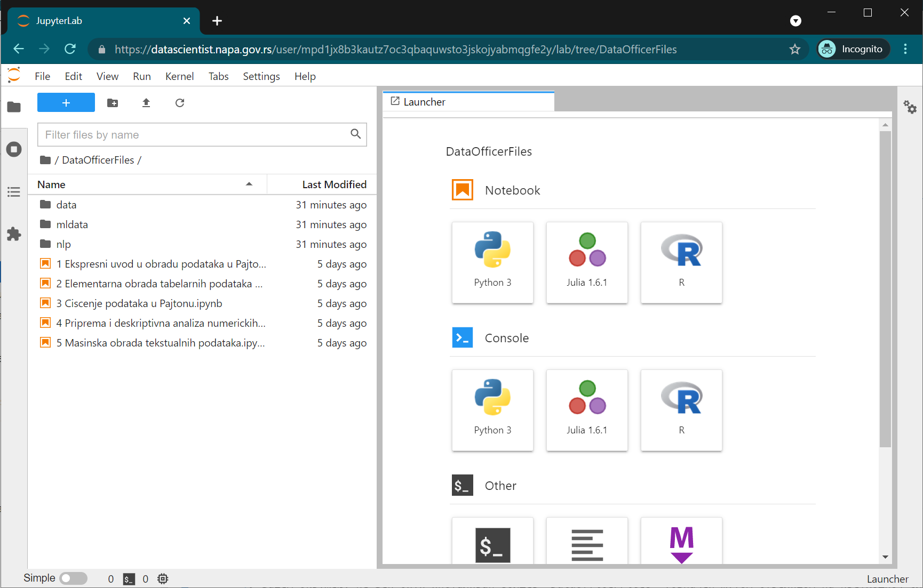Open the Extension Manager puzzle icon
923x588 pixels.
point(14,234)
